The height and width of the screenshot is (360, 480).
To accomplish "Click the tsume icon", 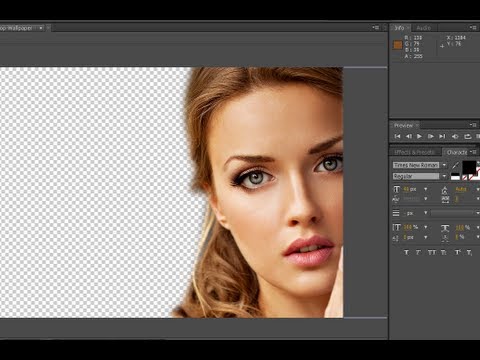I will tap(445, 238).
